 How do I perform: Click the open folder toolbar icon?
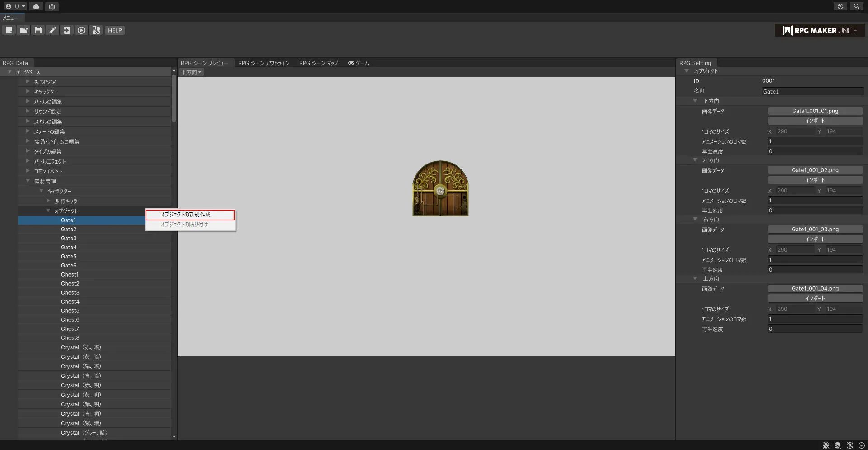(x=24, y=30)
